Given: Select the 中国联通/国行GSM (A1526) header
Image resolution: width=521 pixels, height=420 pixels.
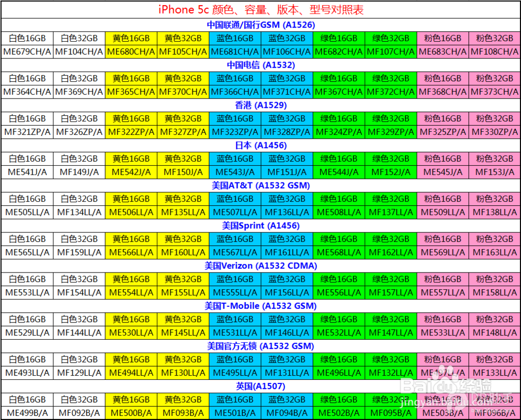Looking at the screenshot, I should [x=261, y=25].
